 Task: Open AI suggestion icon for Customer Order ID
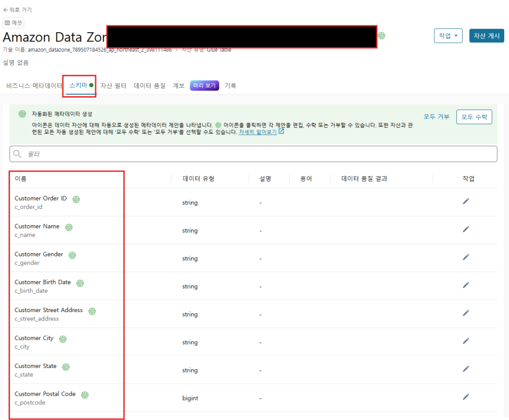tap(76, 199)
